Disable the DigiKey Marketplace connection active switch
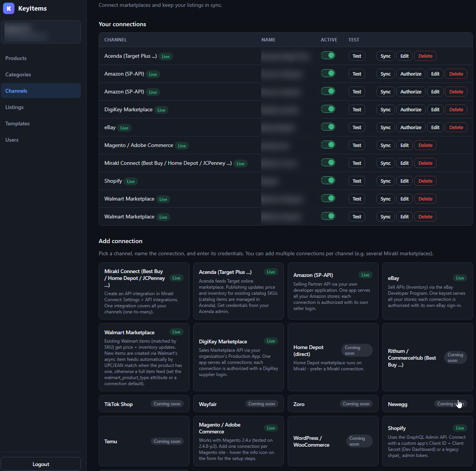The height and width of the screenshot is (471, 476). click(328, 109)
